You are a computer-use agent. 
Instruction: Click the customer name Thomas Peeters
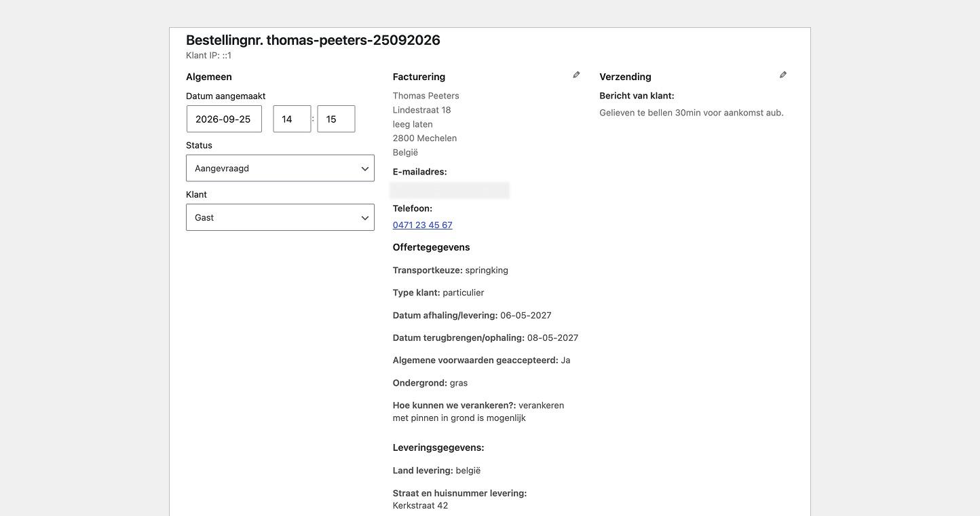426,96
